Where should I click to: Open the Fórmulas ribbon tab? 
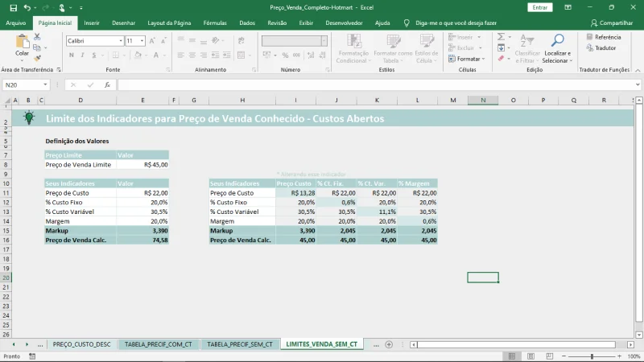click(x=215, y=23)
